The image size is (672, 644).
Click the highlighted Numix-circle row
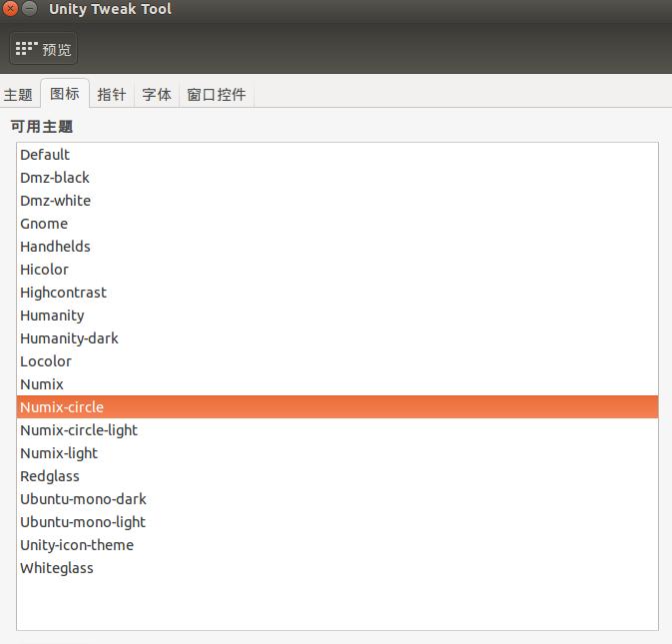tap(337, 407)
